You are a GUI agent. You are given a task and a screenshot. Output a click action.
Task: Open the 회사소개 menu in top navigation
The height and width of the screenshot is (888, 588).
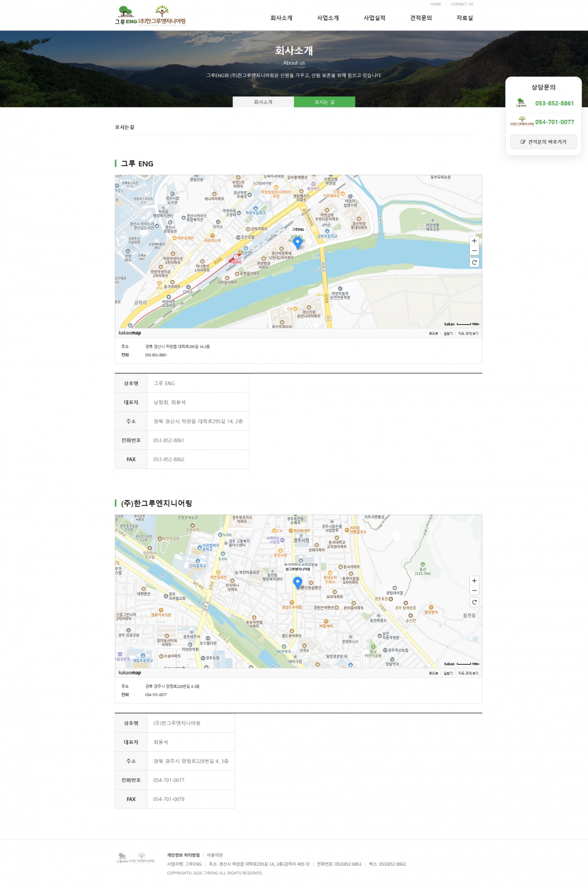(281, 18)
